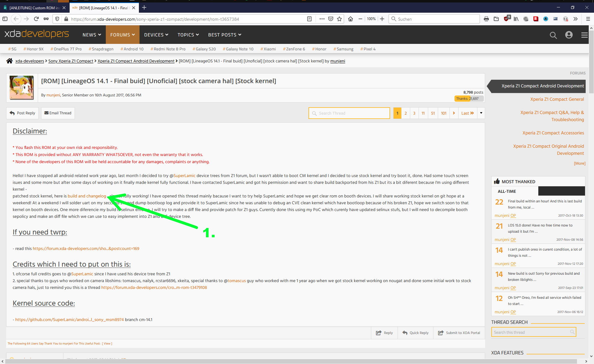This screenshot has height=364, width=594.
Task: Bookmark this page with star icon
Action: (339, 19)
